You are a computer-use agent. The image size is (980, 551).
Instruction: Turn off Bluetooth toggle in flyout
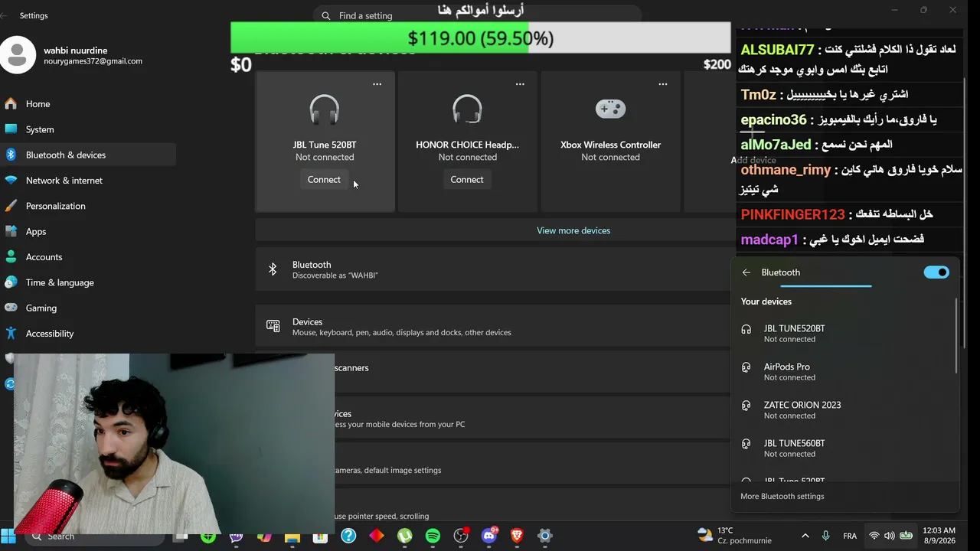(x=936, y=272)
